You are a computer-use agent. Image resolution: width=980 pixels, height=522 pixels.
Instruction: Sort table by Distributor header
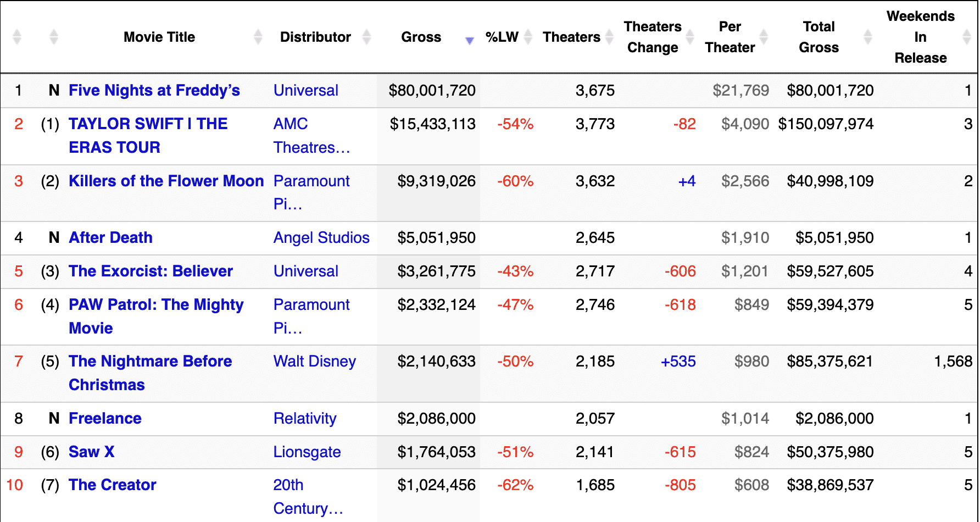coord(315,37)
